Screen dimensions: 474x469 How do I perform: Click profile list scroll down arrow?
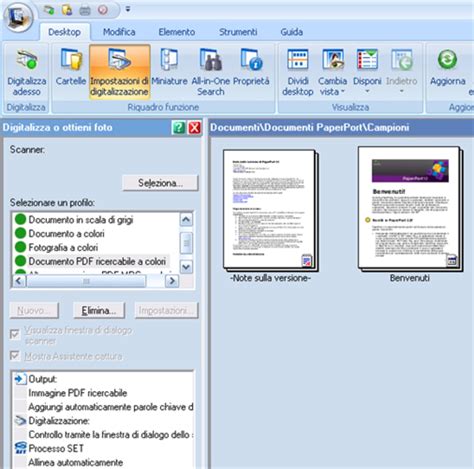(x=186, y=267)
